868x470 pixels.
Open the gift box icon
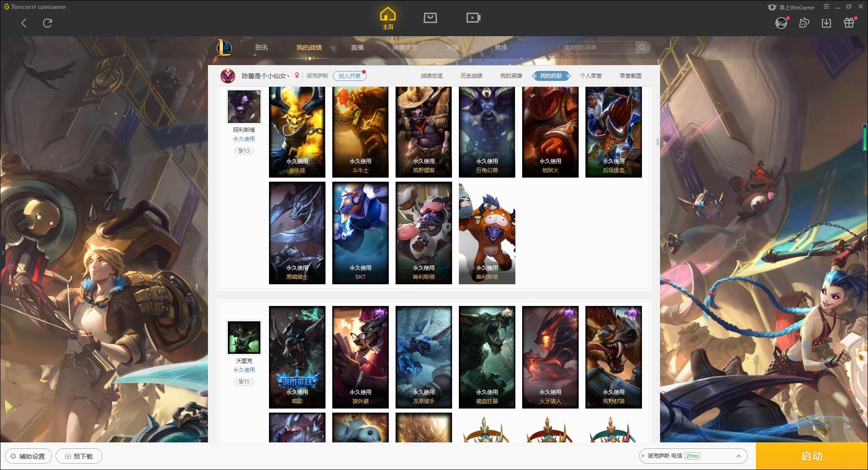pos(849,23)
